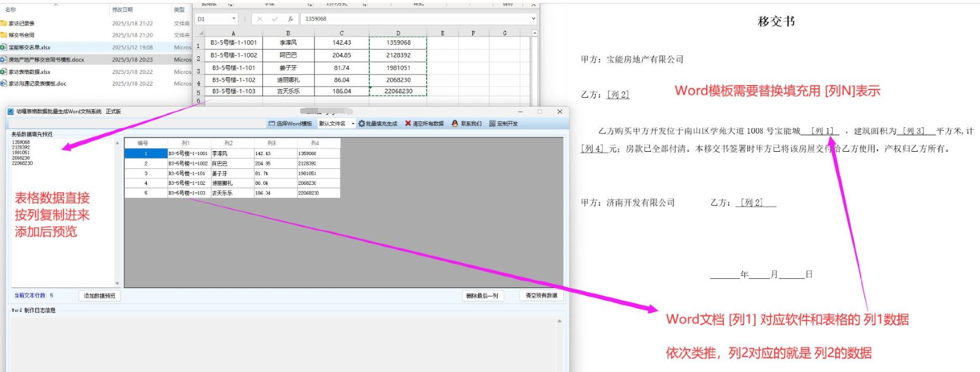Select Excel column E header
The image size is (980, 372).
(443, 33)
